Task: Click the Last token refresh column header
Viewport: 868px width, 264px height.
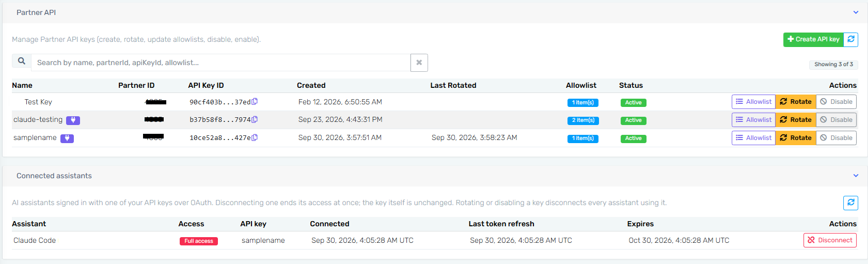Action: tap(501, 224)
